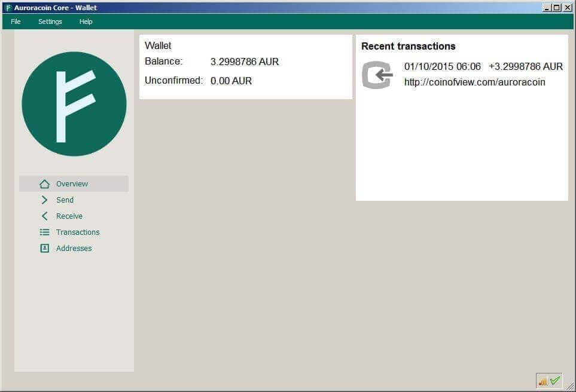
Task: Maximize the Auroracoin Core window
Action: pyautogui.click(x=557, y=7)
